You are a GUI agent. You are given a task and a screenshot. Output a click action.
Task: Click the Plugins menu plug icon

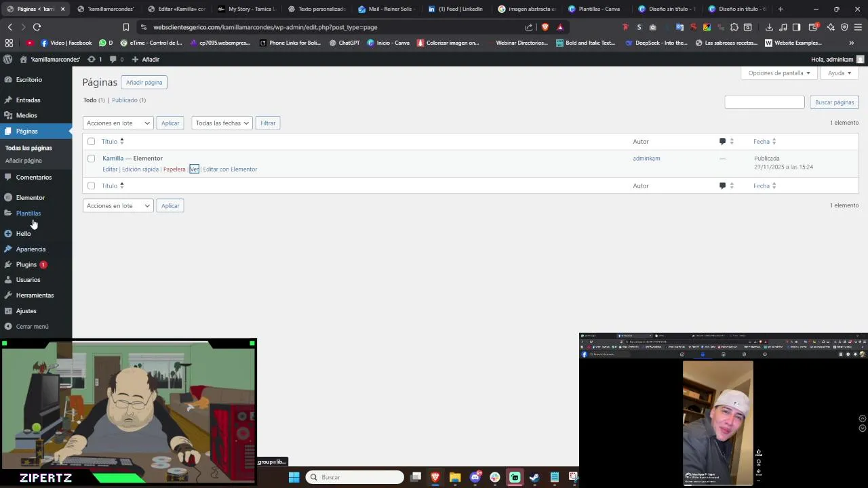[8, 264]
